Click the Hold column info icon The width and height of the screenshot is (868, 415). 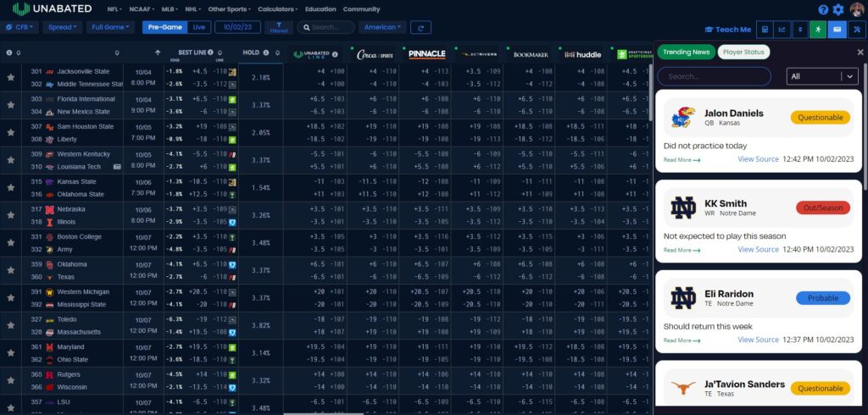point(265,53)
